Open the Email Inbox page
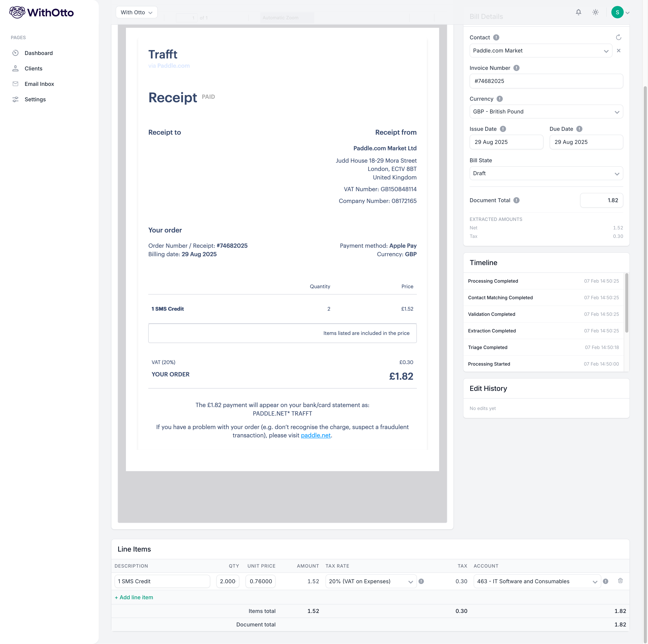This screenshot has height=644, width=648. click(39, 84)
